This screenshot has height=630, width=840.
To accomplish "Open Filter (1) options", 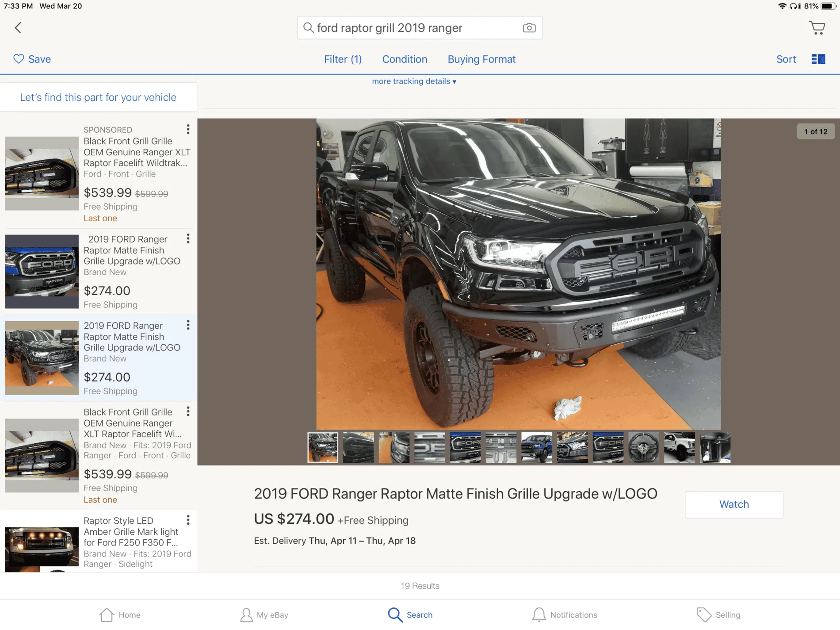I will coord(343,59).
